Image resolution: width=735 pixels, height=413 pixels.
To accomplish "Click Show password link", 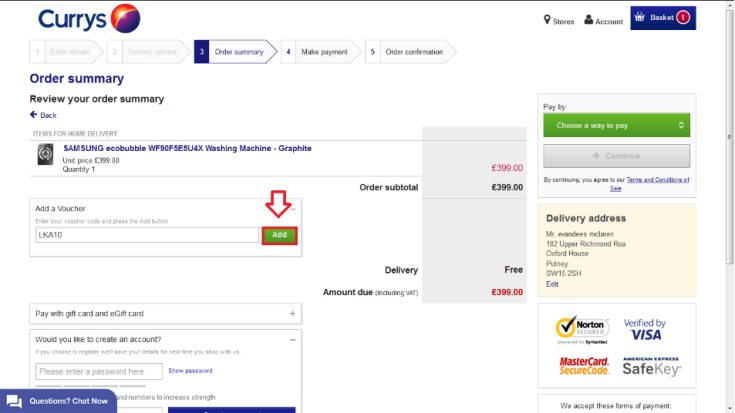I will [x=190, y=371].
